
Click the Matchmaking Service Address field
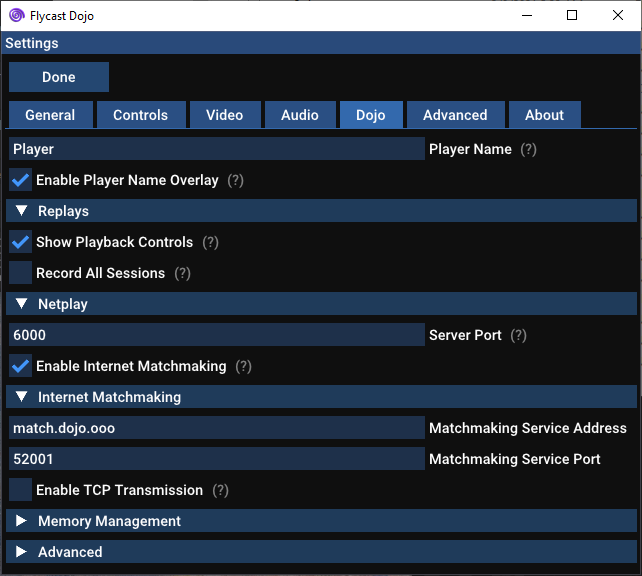pos(217,428)
